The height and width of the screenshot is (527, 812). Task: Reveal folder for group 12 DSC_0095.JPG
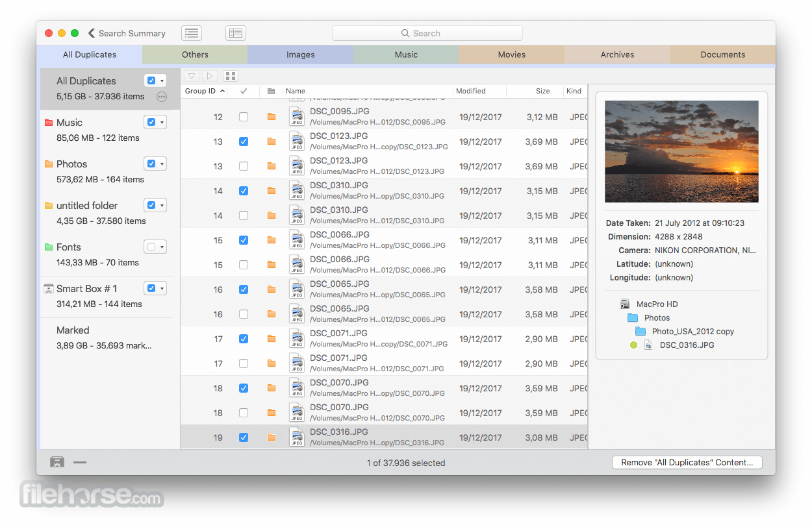point(272,117)
